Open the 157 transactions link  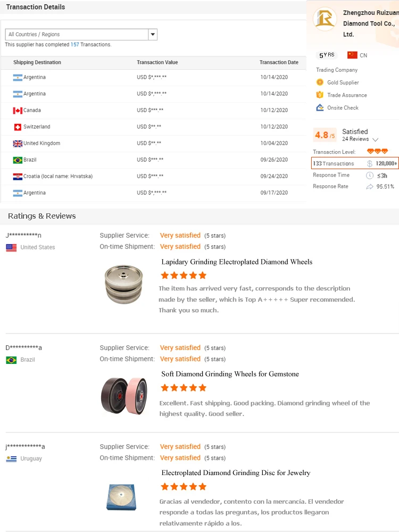pyautogui.click(x=74, y=45)
